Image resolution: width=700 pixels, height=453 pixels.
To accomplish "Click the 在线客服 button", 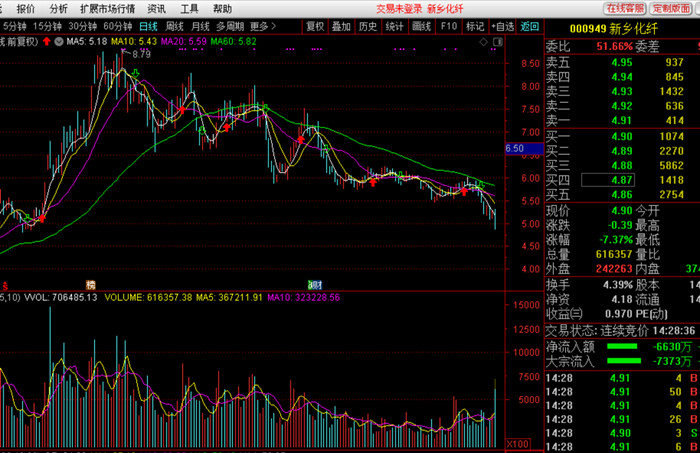I will pos(622,8).
